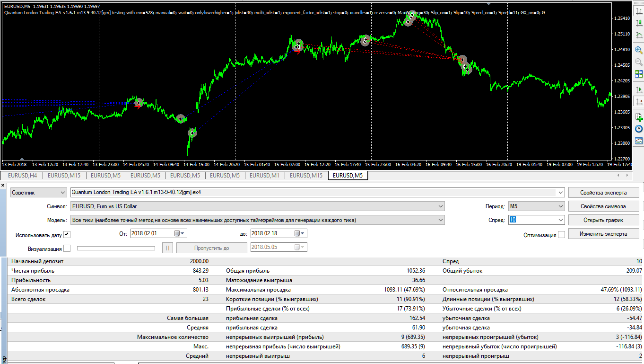
Task: Click largest profit trade value 162.54
Action: 417,318
